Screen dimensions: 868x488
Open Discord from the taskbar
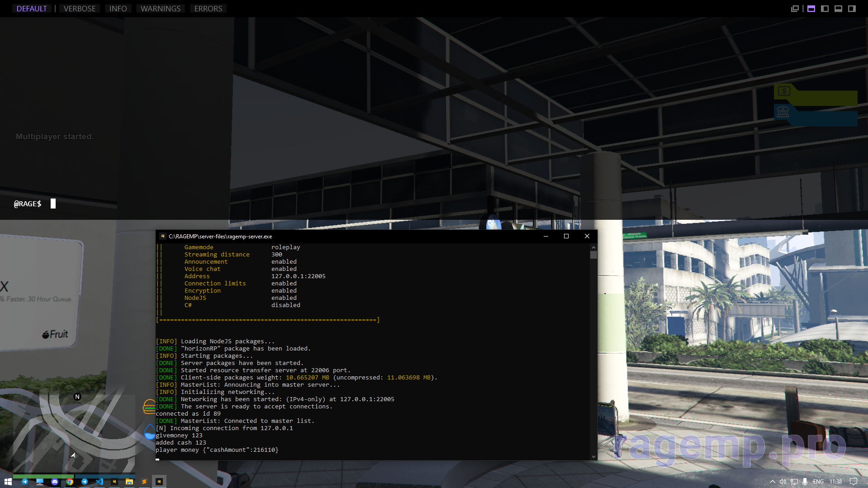pyautogui.click(x=55, y=482)
